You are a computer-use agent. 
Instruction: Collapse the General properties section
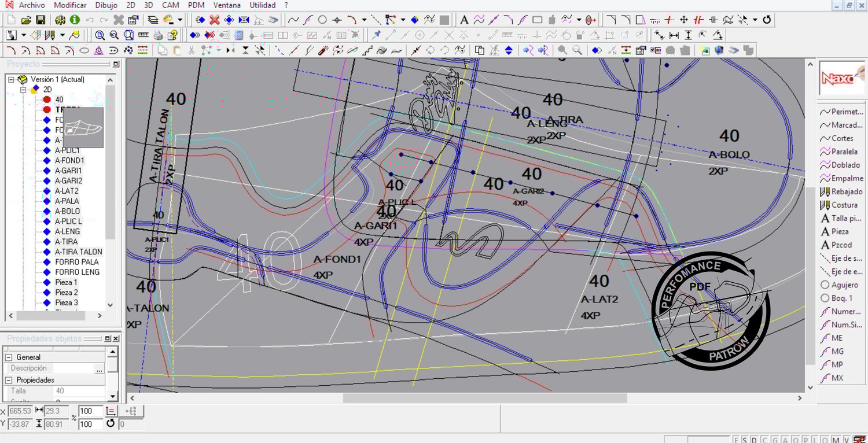(9, 357)
